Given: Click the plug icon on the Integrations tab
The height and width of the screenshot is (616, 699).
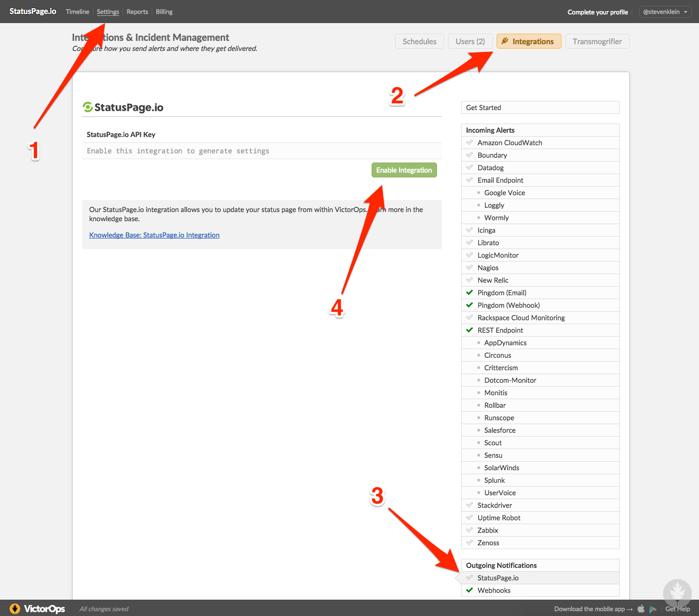Looking at the screenshot, I should click(x=505, y=41).
